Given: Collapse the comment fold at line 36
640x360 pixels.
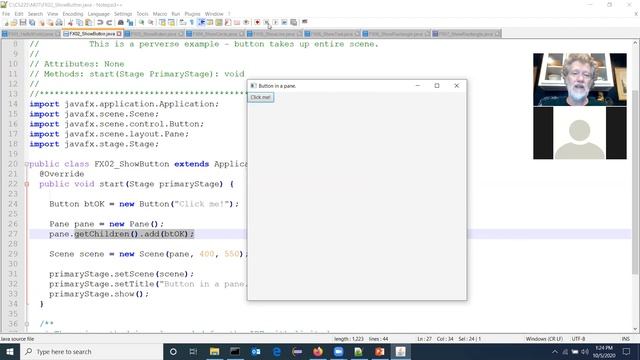Looking at the screenshot, I should tap(27, 324).
